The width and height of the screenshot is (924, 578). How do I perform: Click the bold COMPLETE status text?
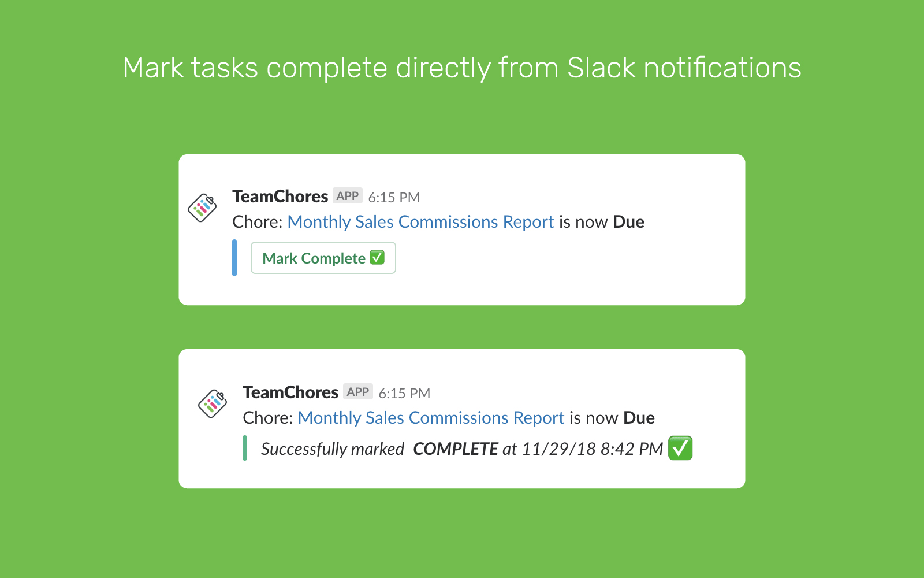click(456, 449)
